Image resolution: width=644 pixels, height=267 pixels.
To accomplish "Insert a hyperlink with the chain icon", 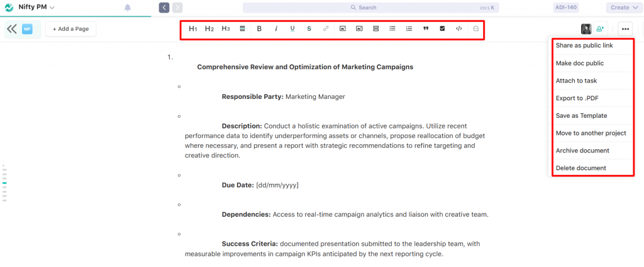I will (326, 29).
